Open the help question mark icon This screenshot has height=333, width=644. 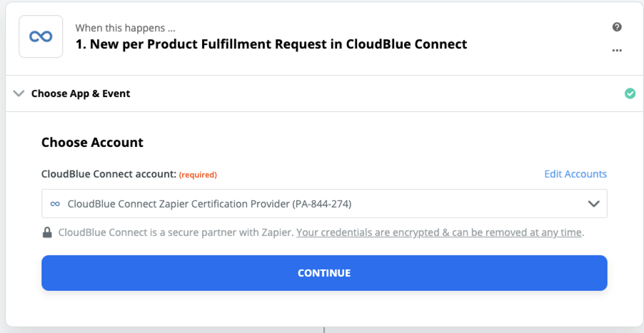(617, 27)
